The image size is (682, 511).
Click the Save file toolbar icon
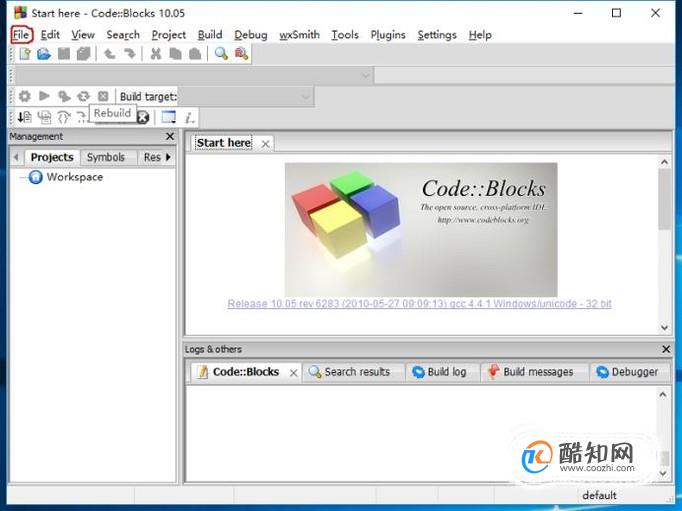click(64, 54)
